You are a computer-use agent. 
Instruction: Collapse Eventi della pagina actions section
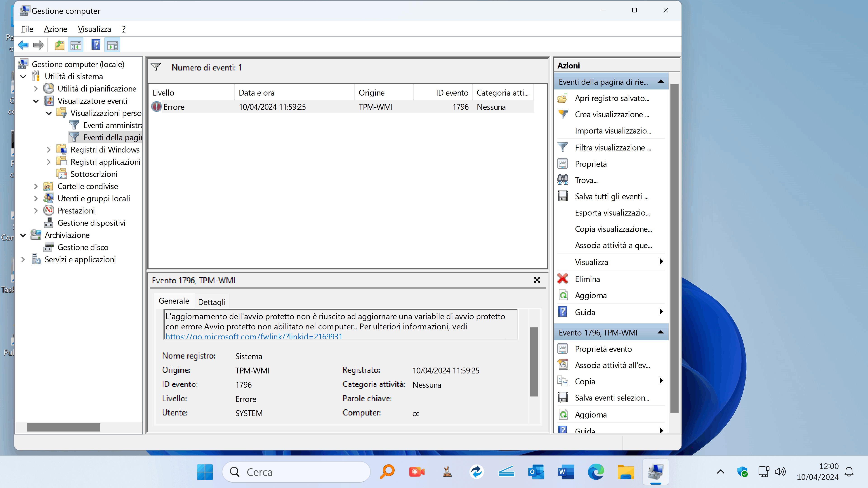tap(660, 82)
